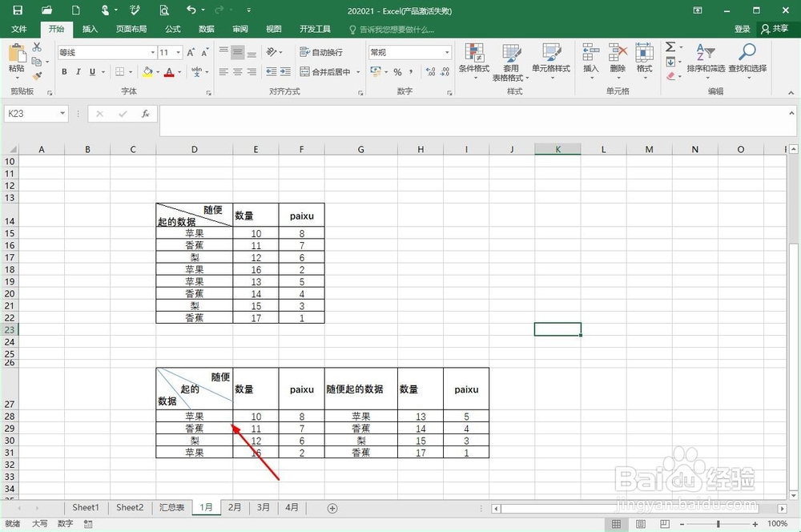Open Cell Styles (单元格样式)
Viewport: 801px width, 532px height.
[x=551, y=61]
